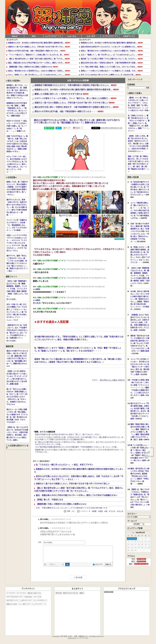
Task: Click the category folder icon beside 衝撃
Action: click(x=65, y=511)
